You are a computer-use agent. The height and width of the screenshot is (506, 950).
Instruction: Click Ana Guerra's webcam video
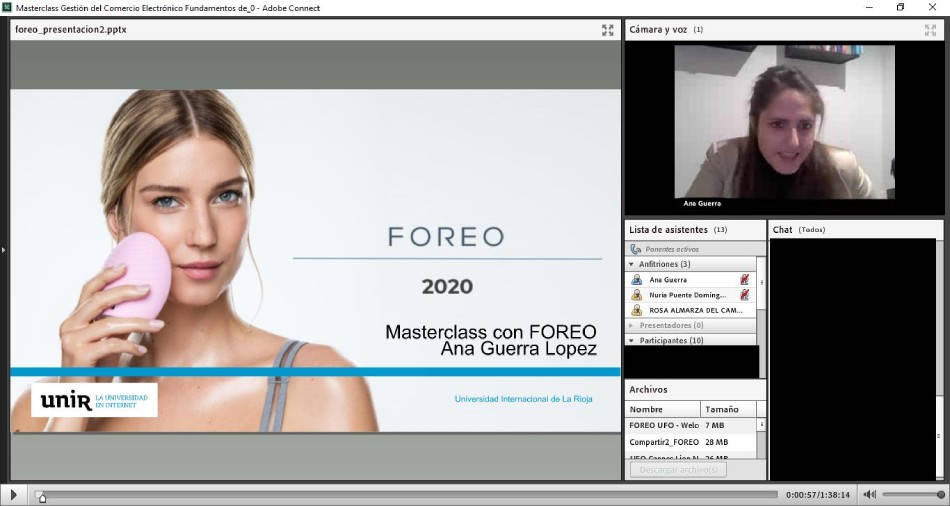(x=785, y=121)
